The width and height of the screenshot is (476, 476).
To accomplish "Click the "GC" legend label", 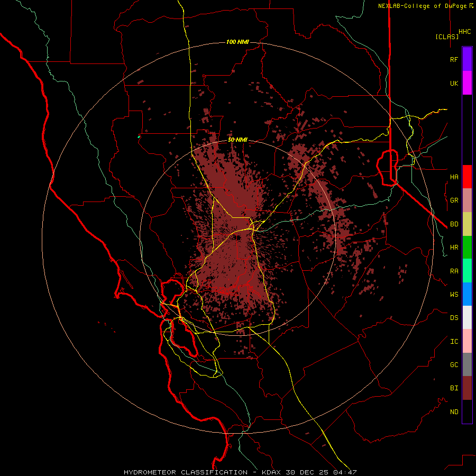I will pyautogui.click(x=454, y=365).
